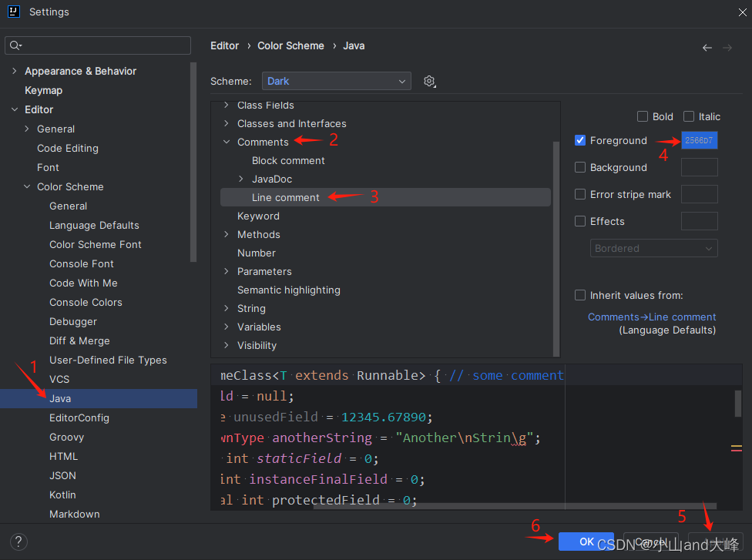Select Markdown color scheme item
The width and height of the screenshot is (752, 560).
click(x=74, y=514)
